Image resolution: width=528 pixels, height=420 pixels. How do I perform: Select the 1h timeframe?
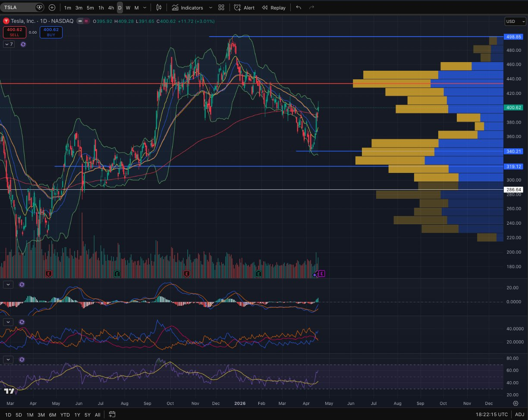click(x=101, y=8)
